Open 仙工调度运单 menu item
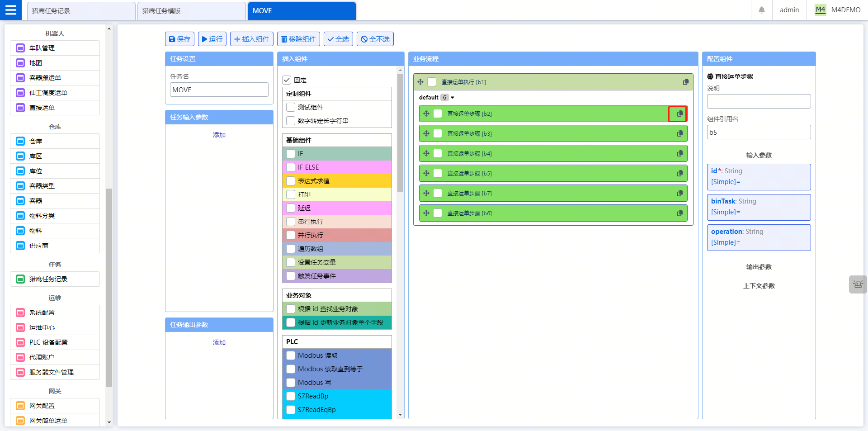Viewport: 868px width, 431px height. point(55,93)
